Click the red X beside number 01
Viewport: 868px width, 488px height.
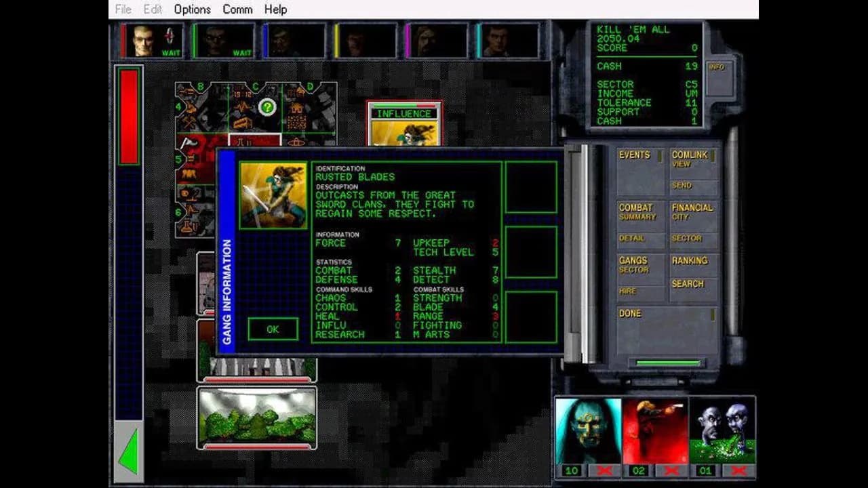pos(738,471)
